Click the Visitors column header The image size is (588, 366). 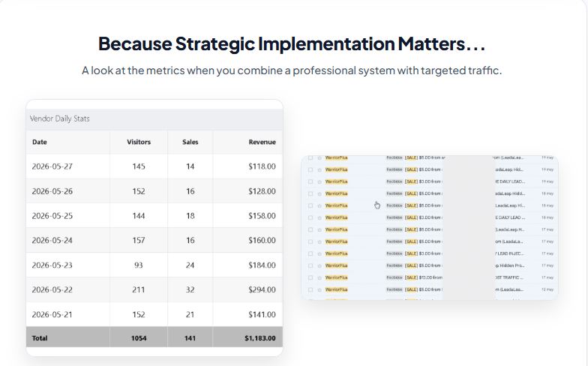tap(139, 142)
